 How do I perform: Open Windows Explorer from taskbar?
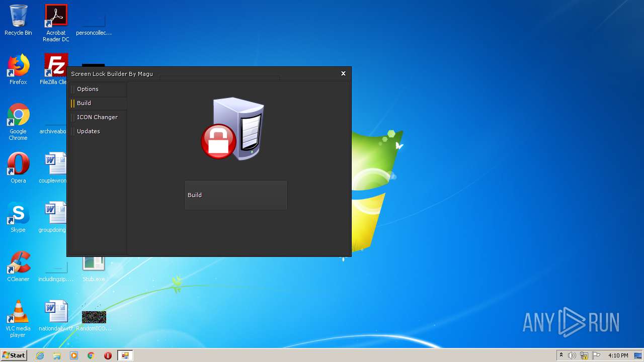coord(57,355)
